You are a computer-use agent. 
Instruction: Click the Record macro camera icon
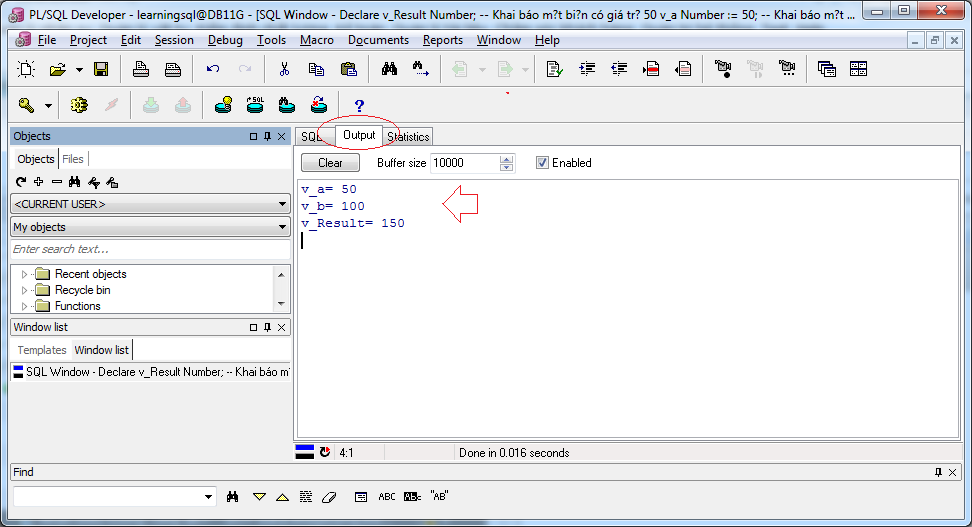coord(723,69)
